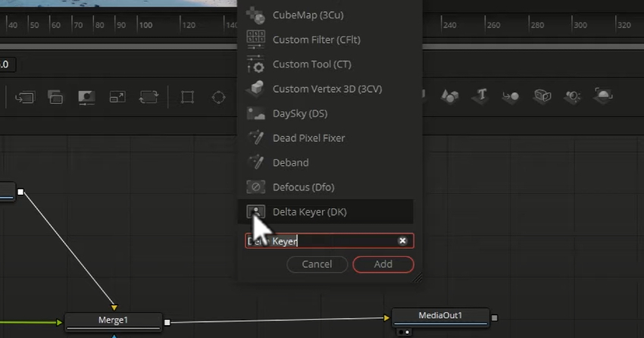This screenshot has height=338, width=644.
Task: Click frame 100 on the time ruler
Action: [145, 25]
